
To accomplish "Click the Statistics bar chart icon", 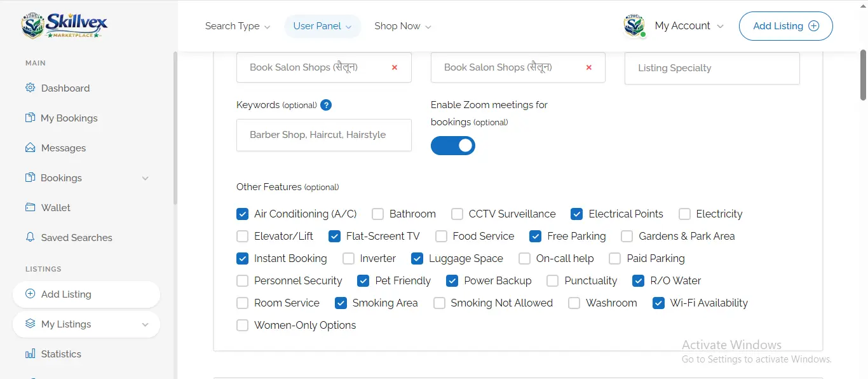I will coord(30,354).
